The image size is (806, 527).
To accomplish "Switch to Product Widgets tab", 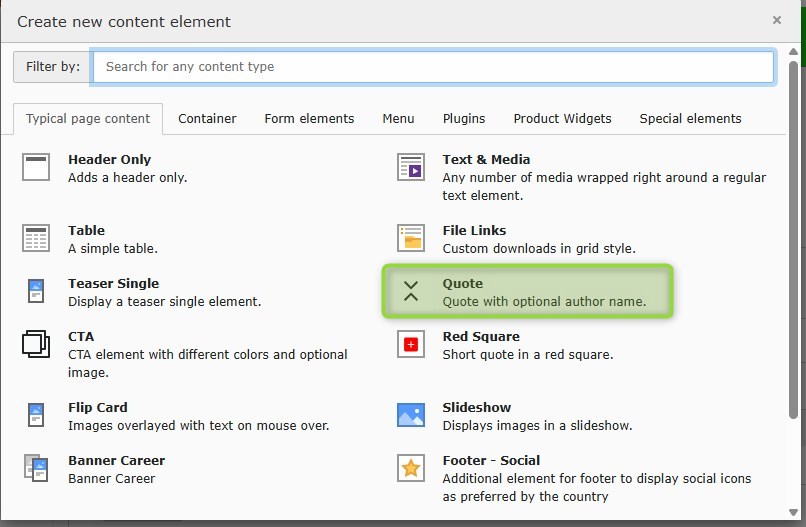I will (x=562, y=118).
